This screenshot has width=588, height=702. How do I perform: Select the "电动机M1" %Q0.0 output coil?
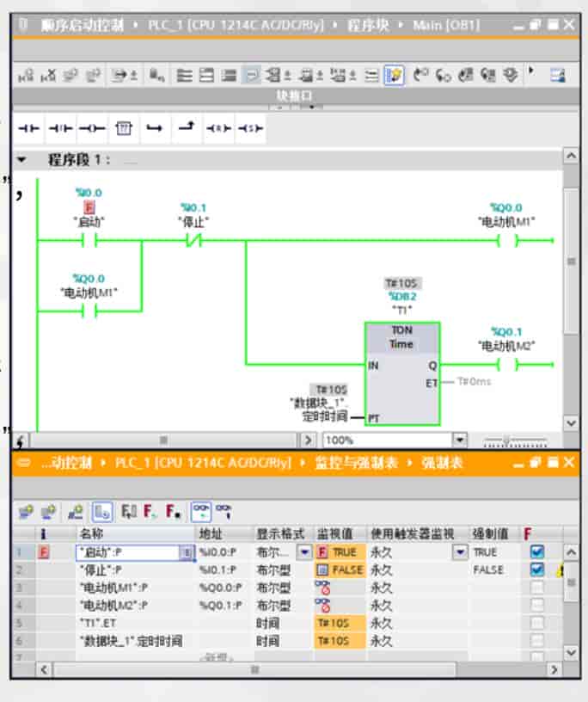click(x=507, y=240)
